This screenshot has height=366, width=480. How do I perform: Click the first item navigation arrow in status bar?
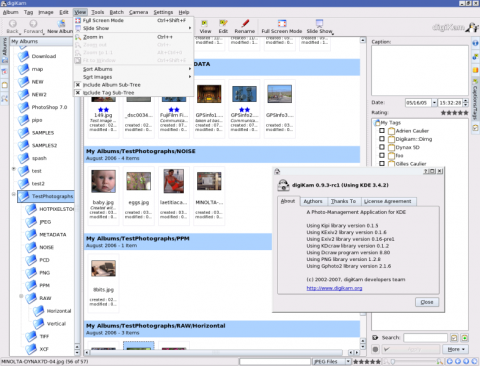coord(450,361)
